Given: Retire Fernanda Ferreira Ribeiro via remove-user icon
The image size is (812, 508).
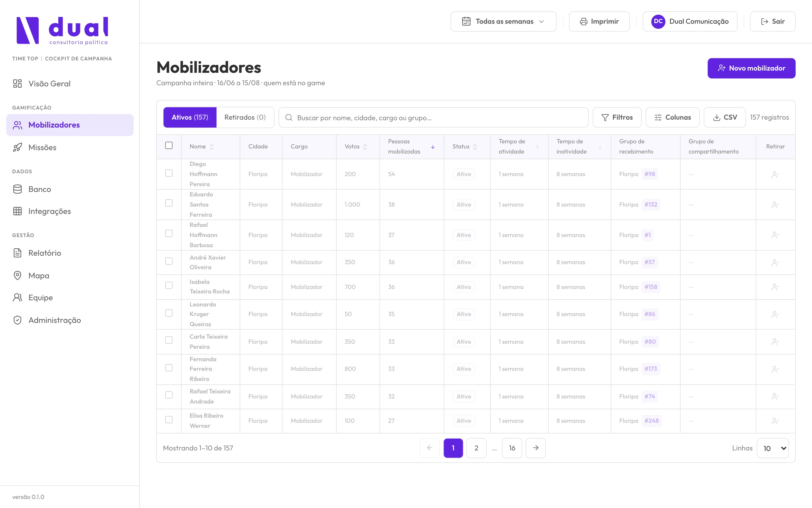Looking at the screenshot, I should pyautogui.click(x=775, y=369).
